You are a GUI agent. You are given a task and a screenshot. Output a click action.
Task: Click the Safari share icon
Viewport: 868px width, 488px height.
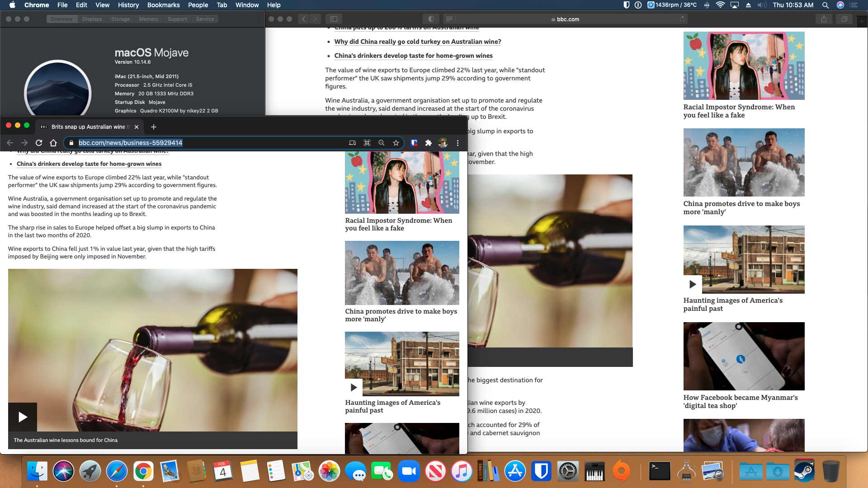point(824,19)
